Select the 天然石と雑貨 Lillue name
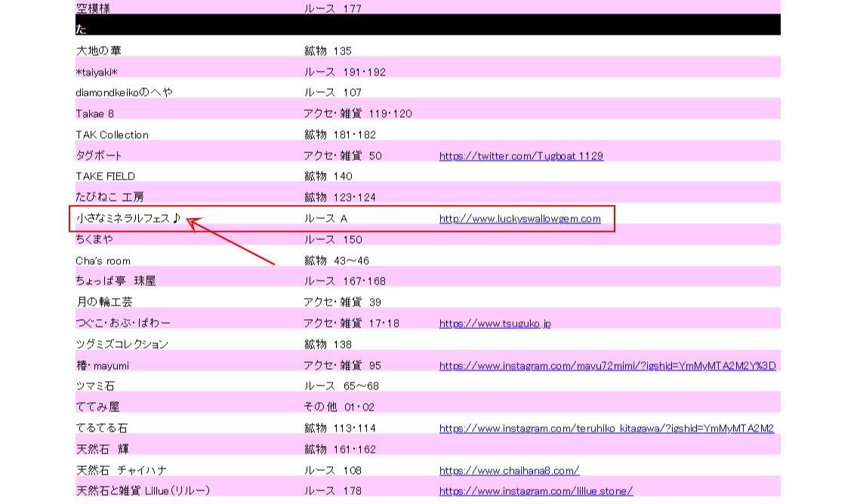 coord(143,491)
